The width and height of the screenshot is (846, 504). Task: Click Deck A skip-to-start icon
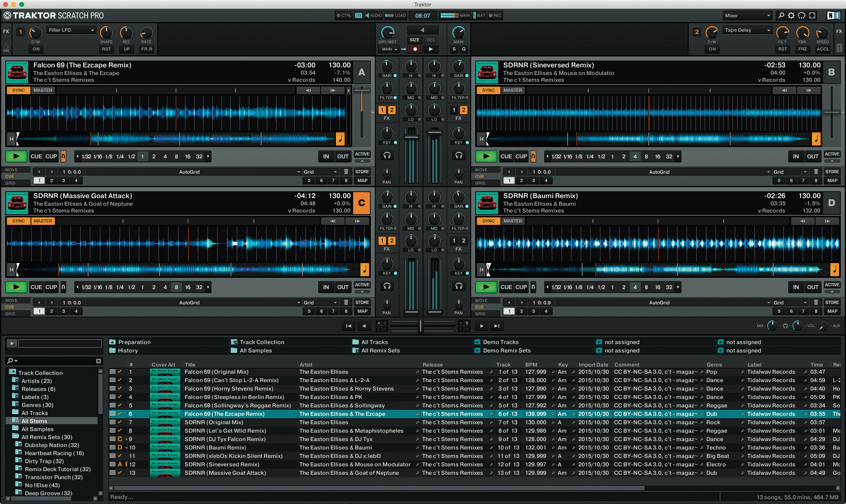coord(12,139)
